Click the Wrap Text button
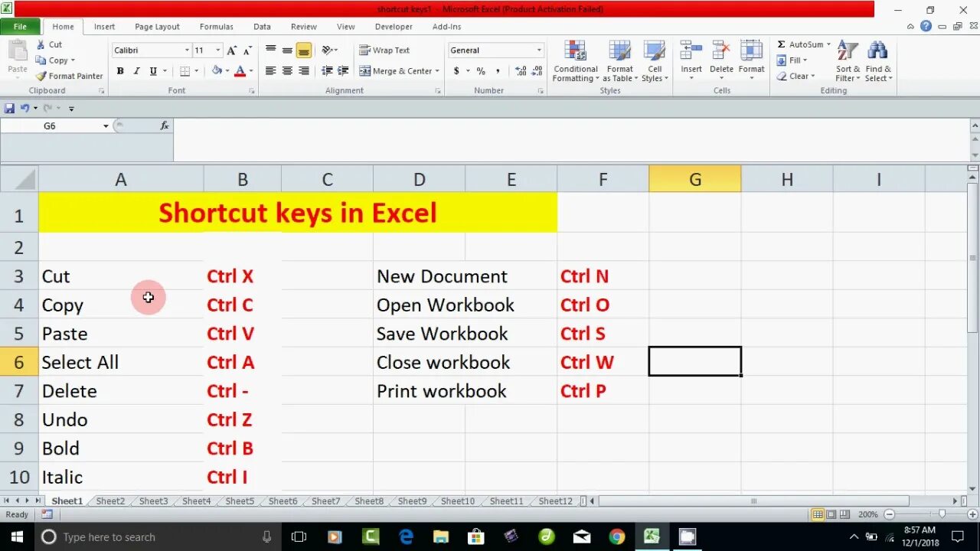Viewport: 980px width, 551px height. [x=384, y=51]
